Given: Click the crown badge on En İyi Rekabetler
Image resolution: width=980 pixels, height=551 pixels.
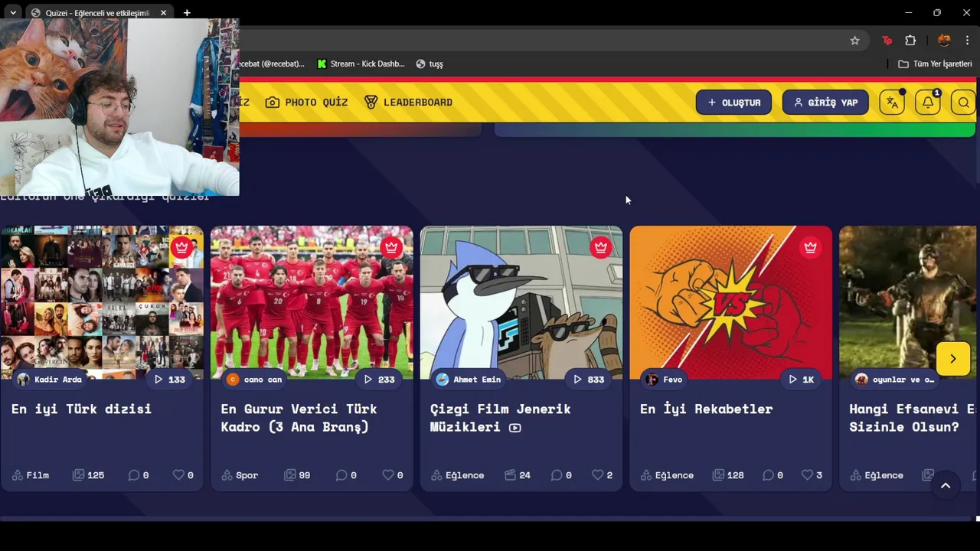Looking at the screenshot, I should (x=810, y=247).
